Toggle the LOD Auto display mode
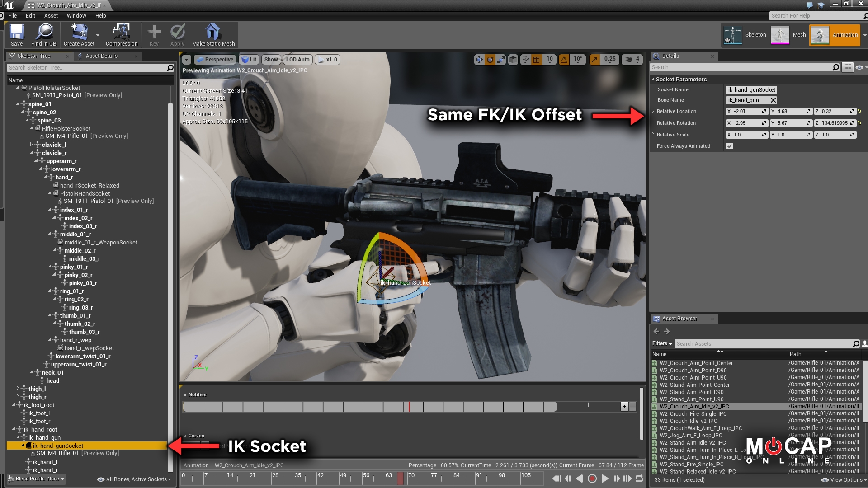The width and height of the screenshot is (868, 488). point(297,59)
